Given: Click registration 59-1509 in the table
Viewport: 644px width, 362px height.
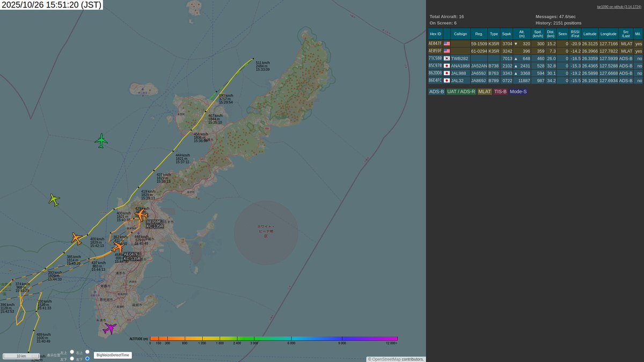Looking at the screenshot, I should point(479,43).
